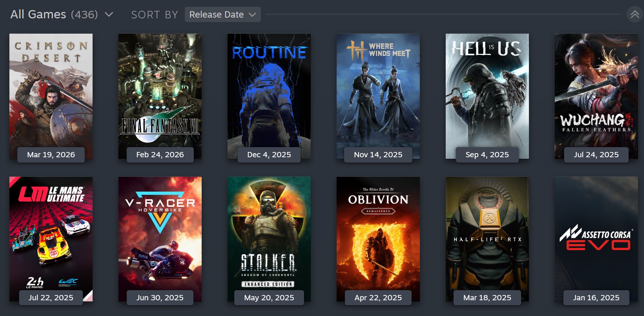The image size is (644, 316).
Task: Click the Feb 24, 2026 date label
Action: (x=160, y=155)
